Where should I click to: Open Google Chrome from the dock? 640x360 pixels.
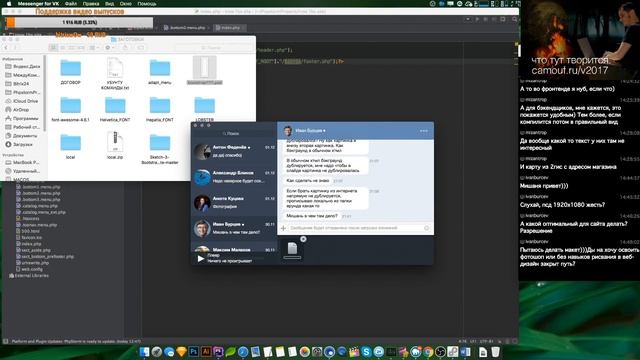pos(428,351)
